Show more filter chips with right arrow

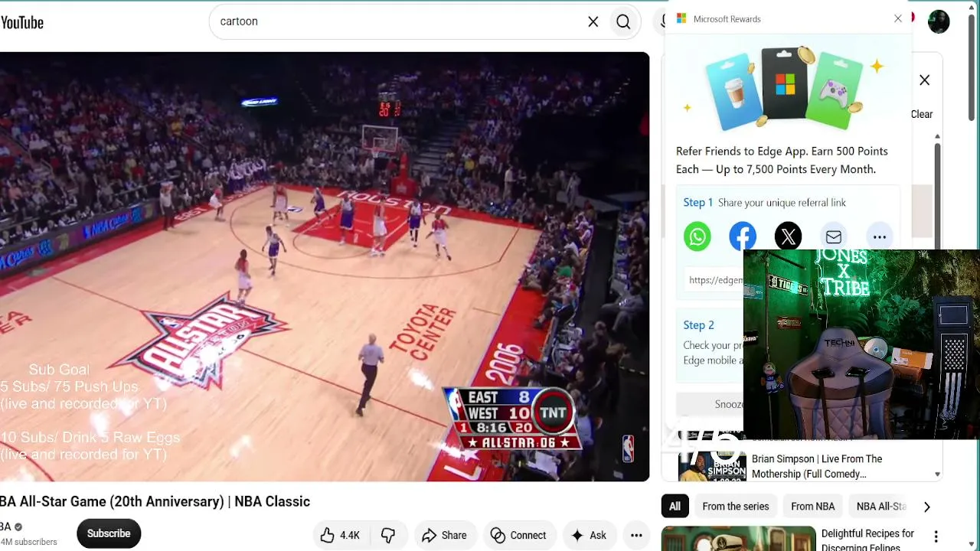927,507
